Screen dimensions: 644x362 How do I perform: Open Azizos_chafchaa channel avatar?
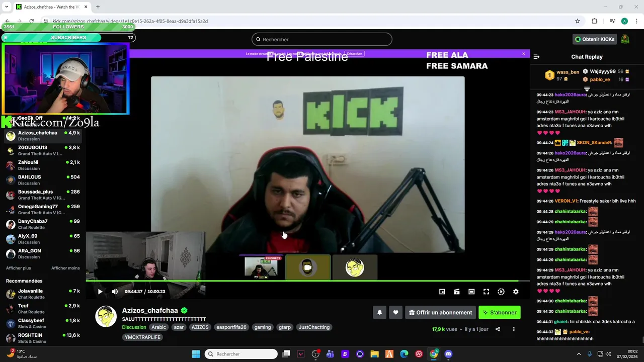click(x=106, y=317)
